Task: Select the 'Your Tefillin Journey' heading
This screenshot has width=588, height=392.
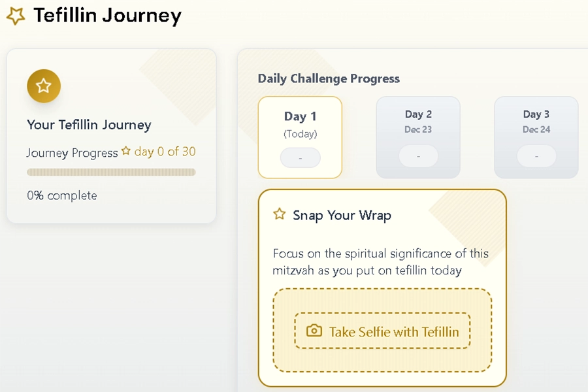Action: (x=89, y=125)
